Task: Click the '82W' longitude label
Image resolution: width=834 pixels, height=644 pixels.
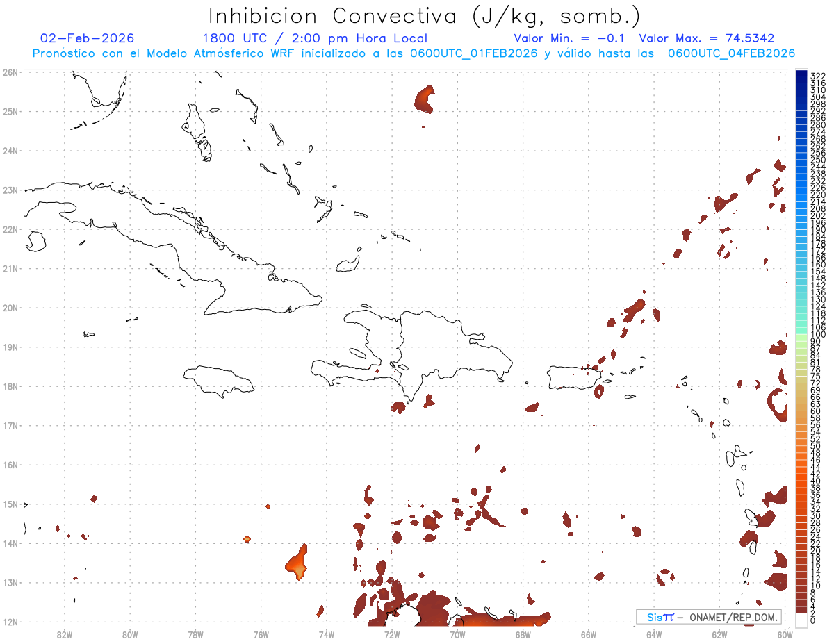Action: point(65,634)
